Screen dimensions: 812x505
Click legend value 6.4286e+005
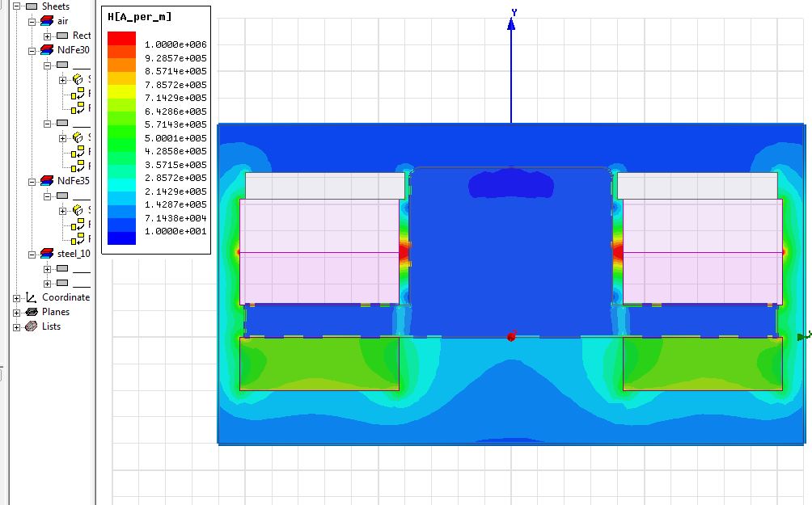pyautogui.click(x=176, y=112)
